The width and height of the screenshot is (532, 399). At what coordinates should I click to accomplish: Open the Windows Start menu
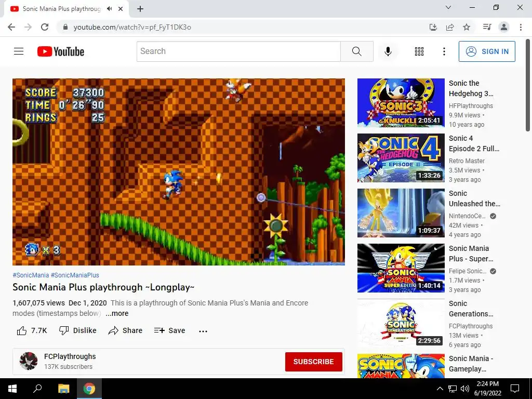[12, 389]
